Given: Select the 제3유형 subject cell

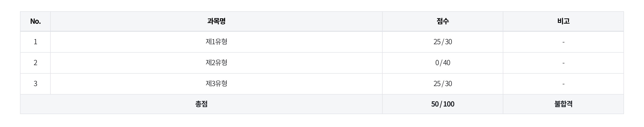Looking at the screenshot, I should (x=216, y=84).
